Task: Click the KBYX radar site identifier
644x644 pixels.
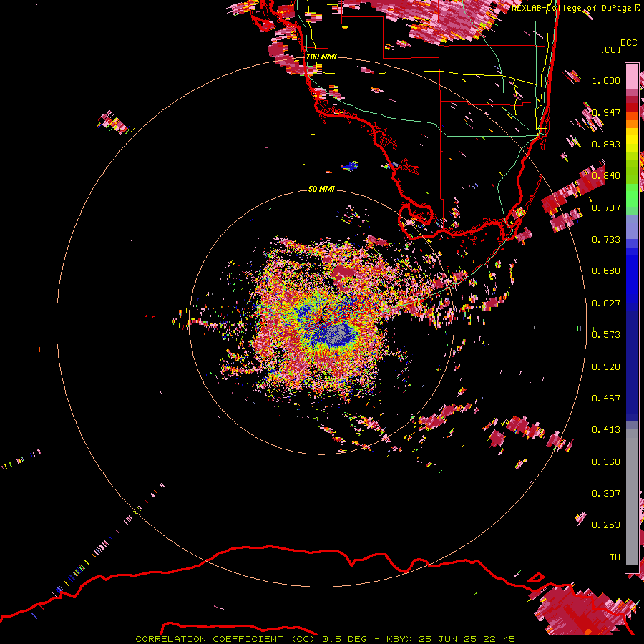Action: tap(400, 639)
